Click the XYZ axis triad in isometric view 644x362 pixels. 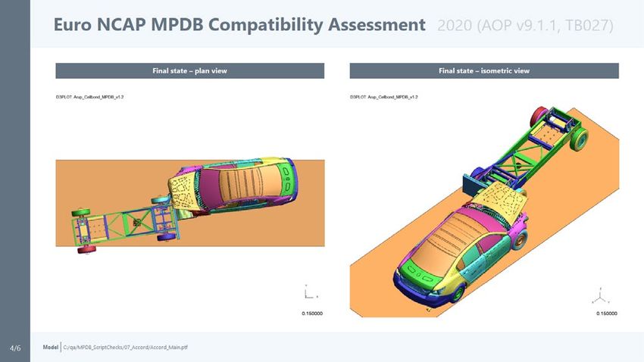click(601, 296)
